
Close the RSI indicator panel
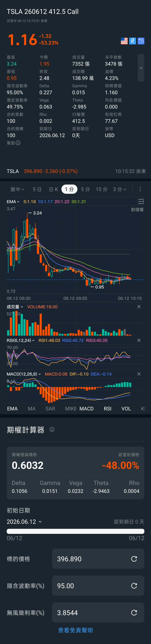pyautogui.click(x=139, y=340)
